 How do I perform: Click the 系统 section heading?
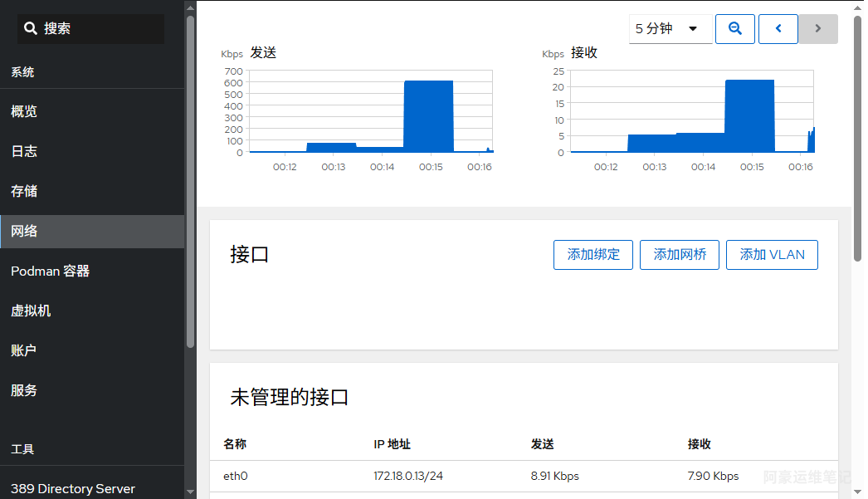click(x=22, y=72)
